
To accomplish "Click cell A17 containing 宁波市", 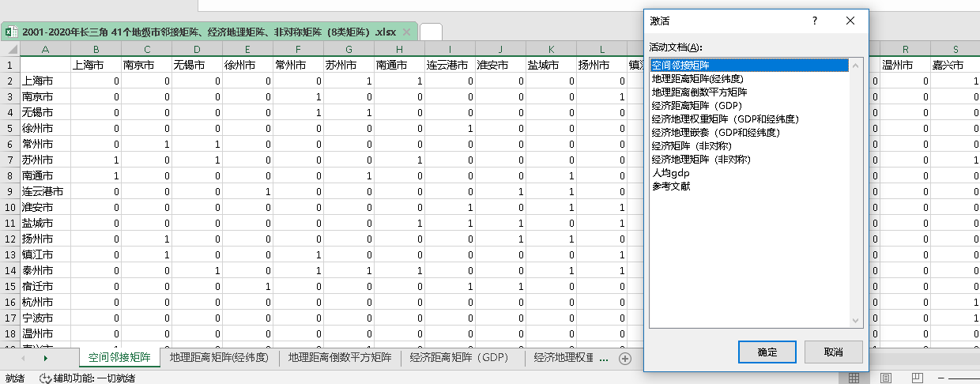I will 45,318.
